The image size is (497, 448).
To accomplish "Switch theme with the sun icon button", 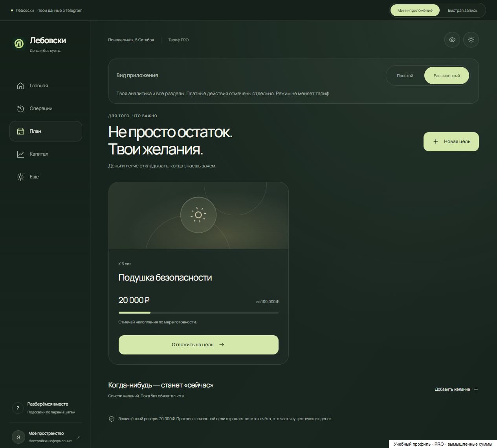I will click(x=471, y=40).
